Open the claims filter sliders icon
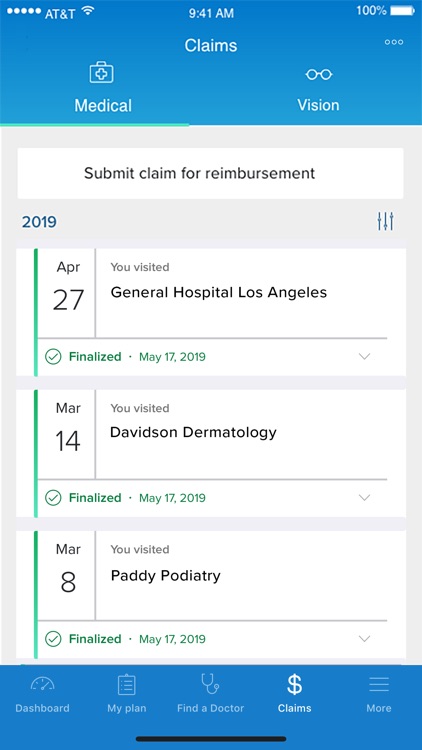Viewport: 422px width, 750px height. (x=385, y=221)
